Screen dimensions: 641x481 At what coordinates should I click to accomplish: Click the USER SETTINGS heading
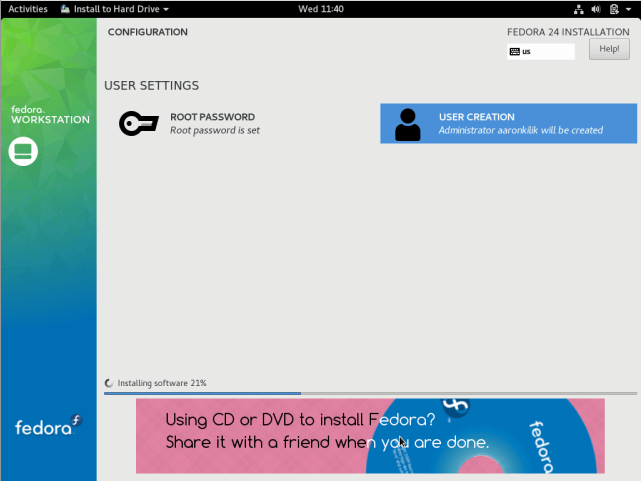151,85
